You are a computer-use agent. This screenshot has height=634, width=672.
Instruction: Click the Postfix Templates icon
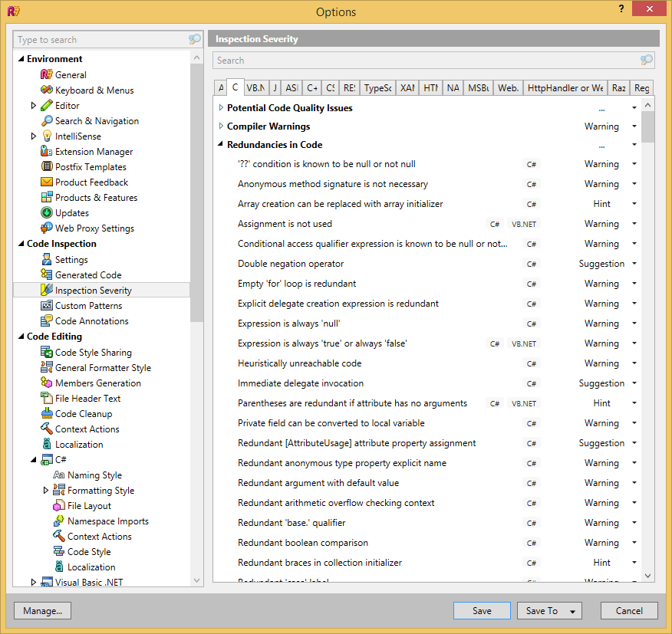click(46, 167)
